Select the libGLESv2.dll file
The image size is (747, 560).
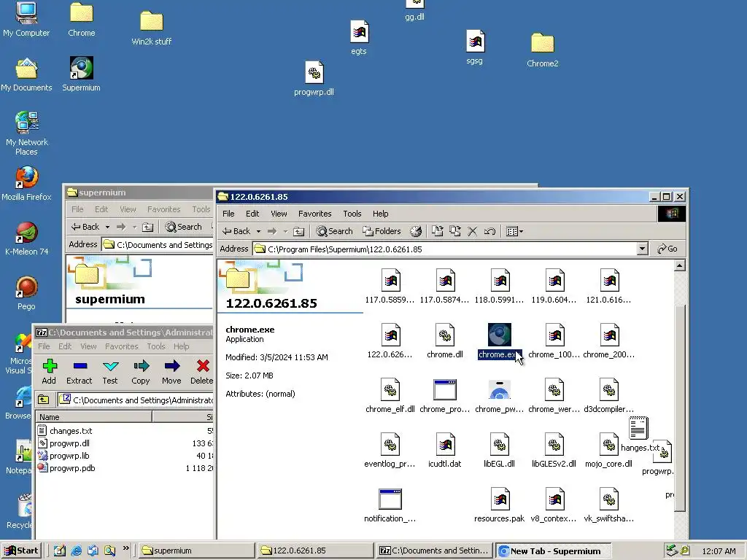tap(554, 450)
